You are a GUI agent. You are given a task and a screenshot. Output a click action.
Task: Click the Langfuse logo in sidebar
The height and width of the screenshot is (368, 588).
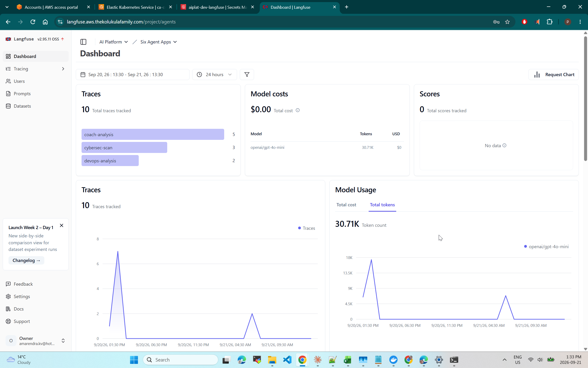[x=8, y=39]
